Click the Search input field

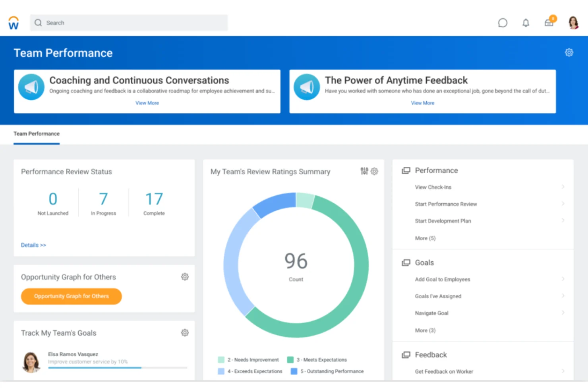[x=129, y=23]
